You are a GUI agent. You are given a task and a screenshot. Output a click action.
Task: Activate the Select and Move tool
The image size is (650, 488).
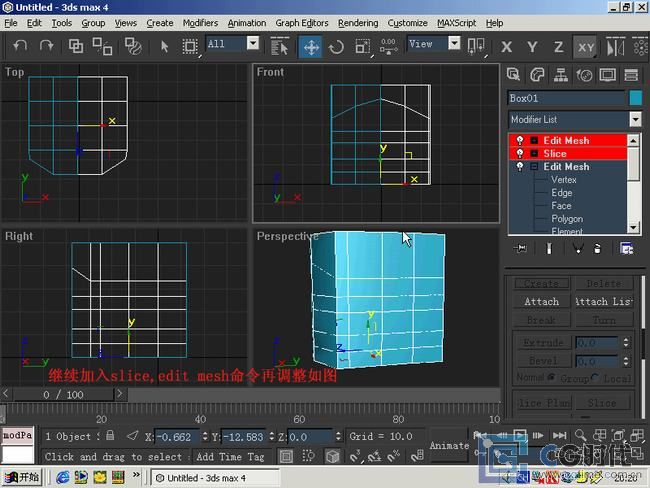(311, 46)
